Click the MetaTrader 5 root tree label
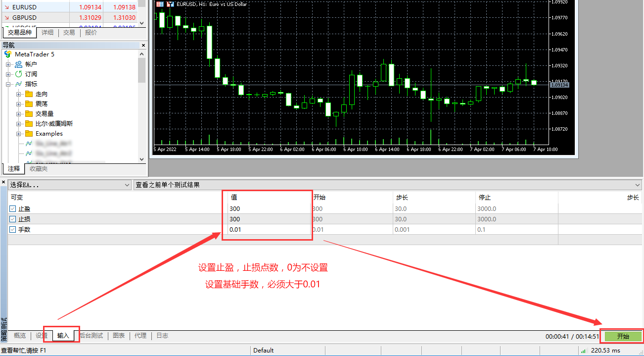 [35, 54]
